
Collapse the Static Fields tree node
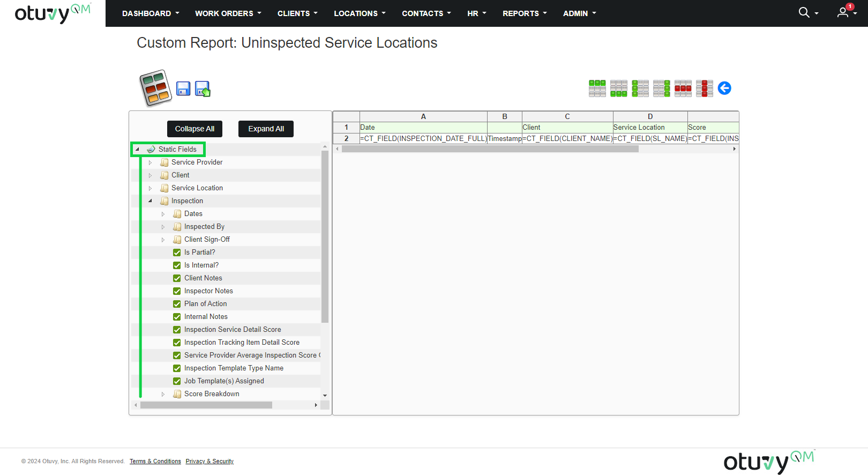pyautogui.click(x=137, y=150)
